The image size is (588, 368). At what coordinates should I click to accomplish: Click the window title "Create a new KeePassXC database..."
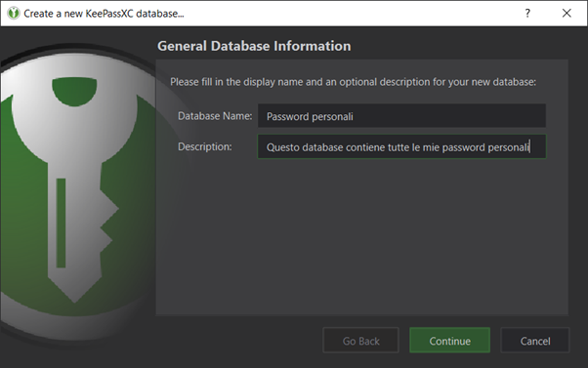pos(104,14)
